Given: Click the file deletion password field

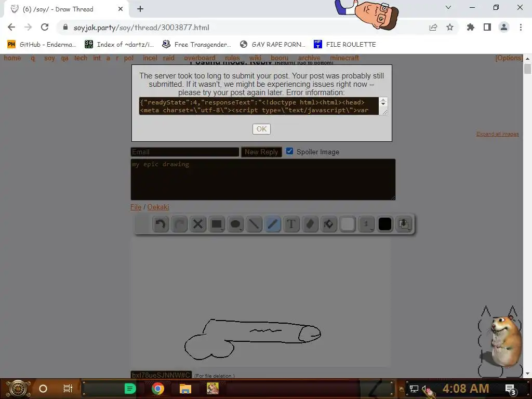Looking at the screenshot, I should point(161,375).
